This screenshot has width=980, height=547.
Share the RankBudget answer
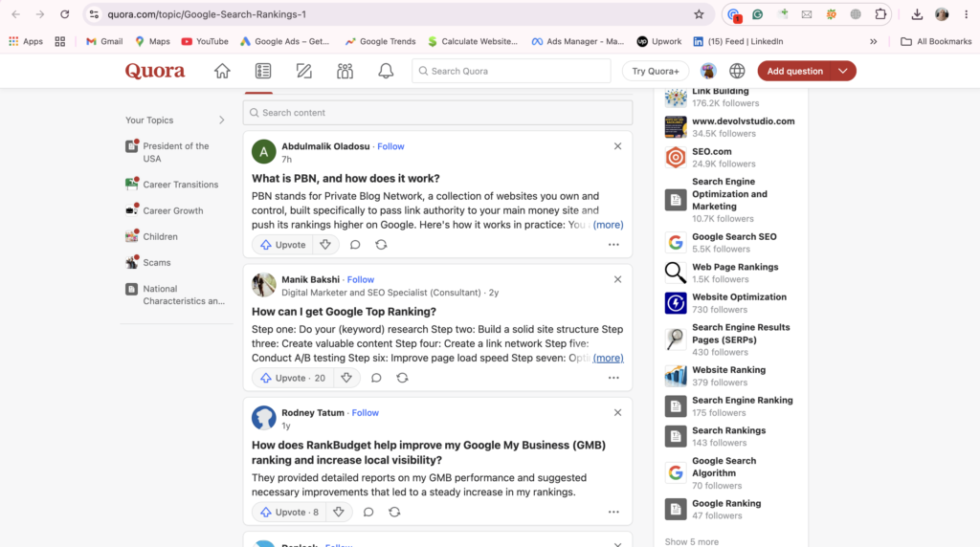point(394,512)
